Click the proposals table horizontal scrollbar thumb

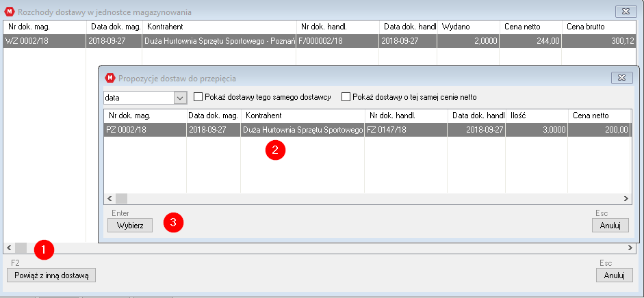[122, 198]
